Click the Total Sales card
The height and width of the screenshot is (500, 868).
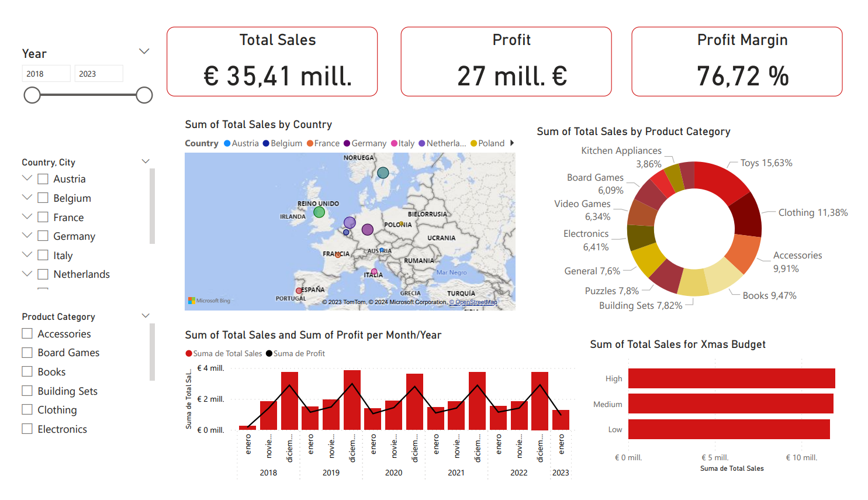click(272, 61)
